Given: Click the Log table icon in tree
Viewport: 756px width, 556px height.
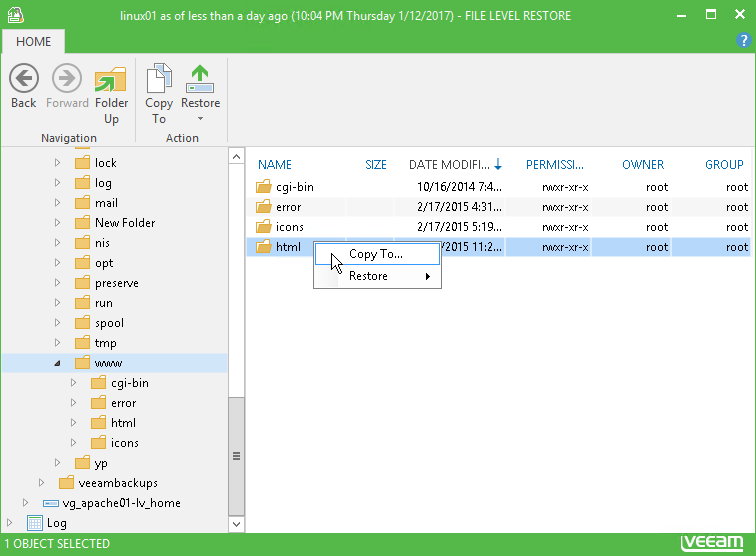Looking at the screenshot, I should pyautogui.click(x=35, y=523).
